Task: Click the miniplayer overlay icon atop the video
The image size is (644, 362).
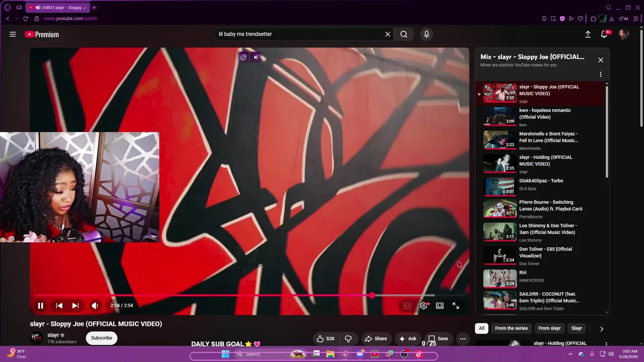Action: point(244,57)
